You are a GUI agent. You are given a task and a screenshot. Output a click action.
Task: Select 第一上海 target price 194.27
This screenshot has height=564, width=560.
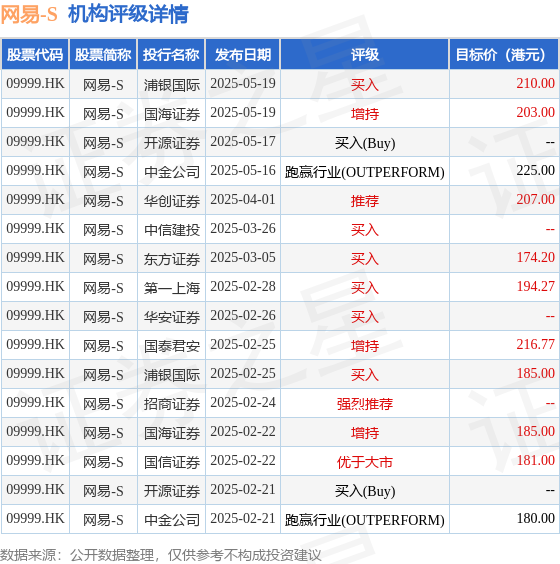click(536, 286)
